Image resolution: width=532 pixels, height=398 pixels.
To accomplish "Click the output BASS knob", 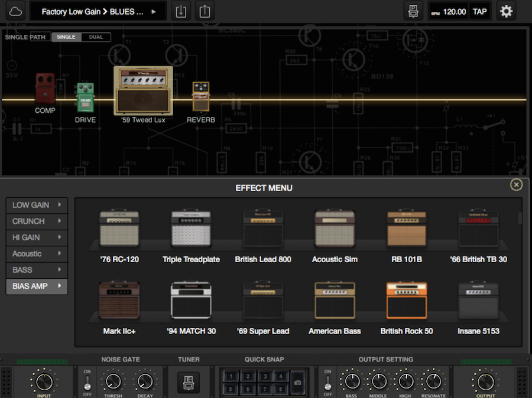I will pyautogui.click(x=352, y=381).
